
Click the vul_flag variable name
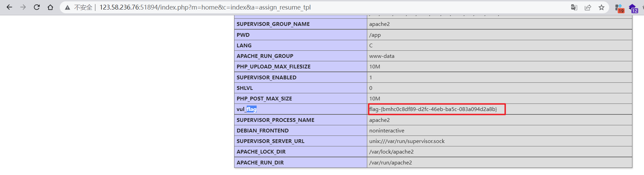(x=246, y=109)
